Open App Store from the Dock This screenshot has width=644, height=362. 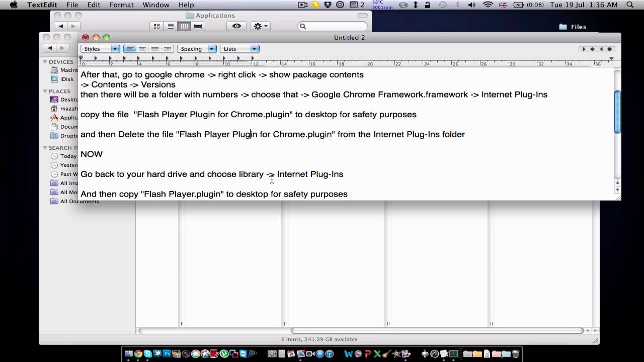(319, 354)
